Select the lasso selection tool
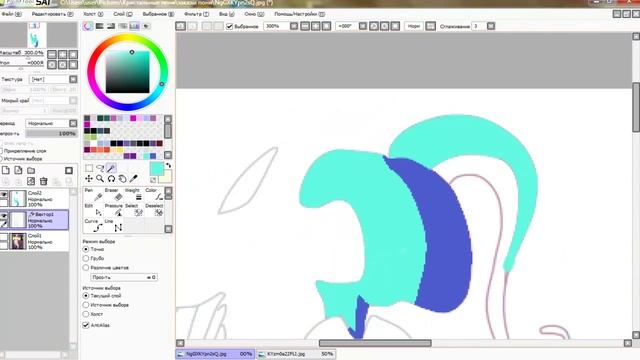The width and height of the screenshot is (640, 360). (100, 168)
